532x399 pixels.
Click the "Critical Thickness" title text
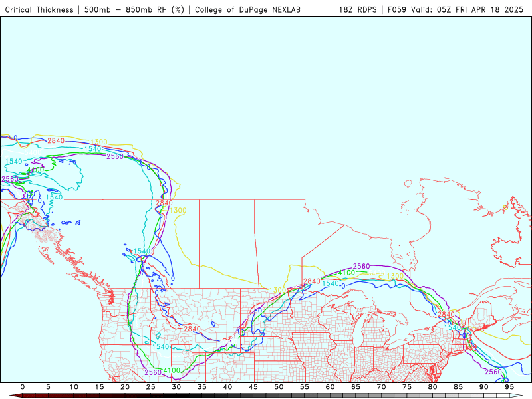pos(39,10)
